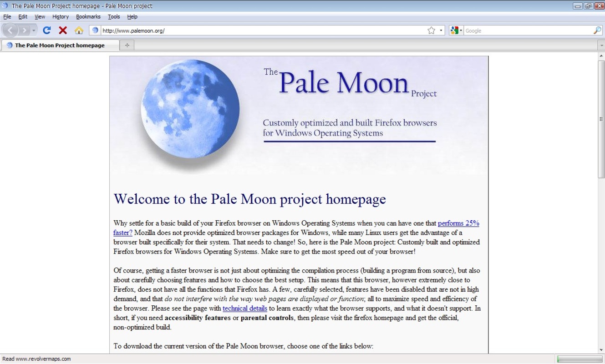Screen dimensions: 605x364
Task: Open the recent pages history dropdown arrow
Action: pyautogui.click(x=34, y=30)
